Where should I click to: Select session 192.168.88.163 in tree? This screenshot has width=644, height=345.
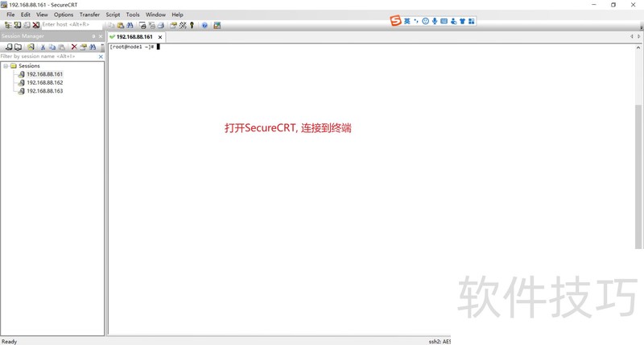point(45,91)
